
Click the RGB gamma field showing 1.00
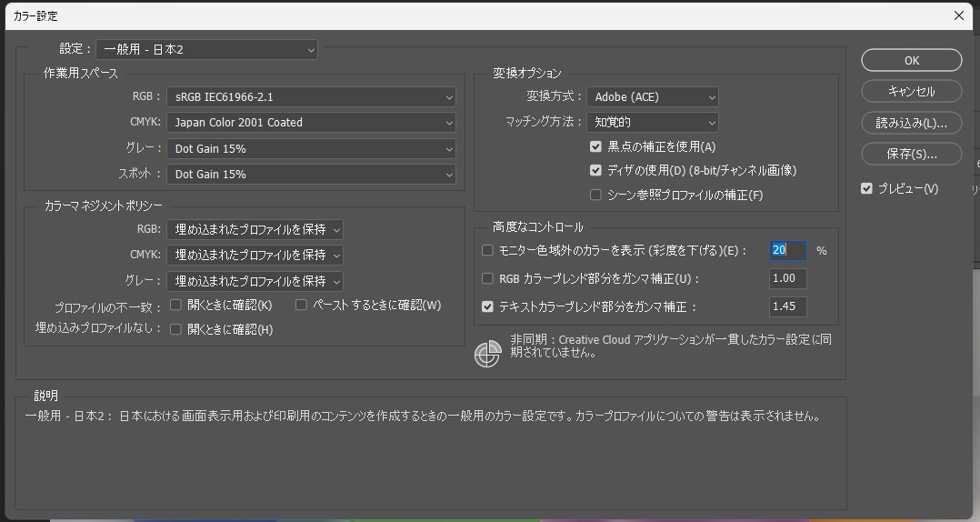(x=787, y=278)
